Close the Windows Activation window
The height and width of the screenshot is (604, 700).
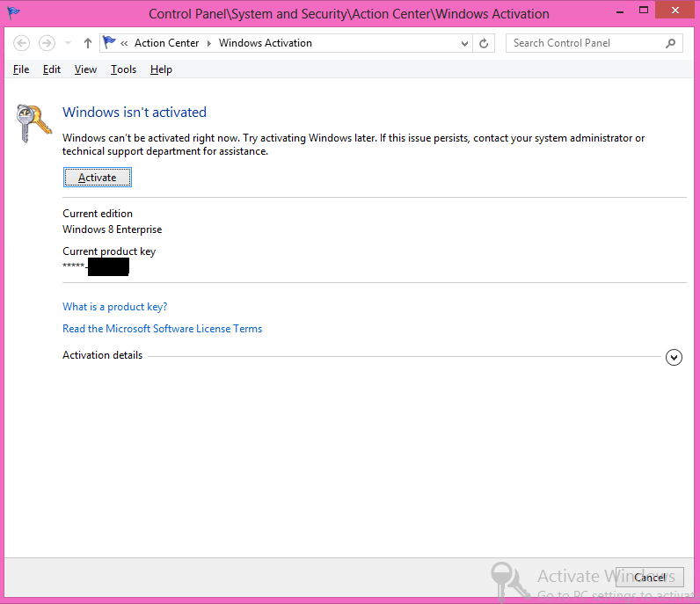(x=675, y=10)
